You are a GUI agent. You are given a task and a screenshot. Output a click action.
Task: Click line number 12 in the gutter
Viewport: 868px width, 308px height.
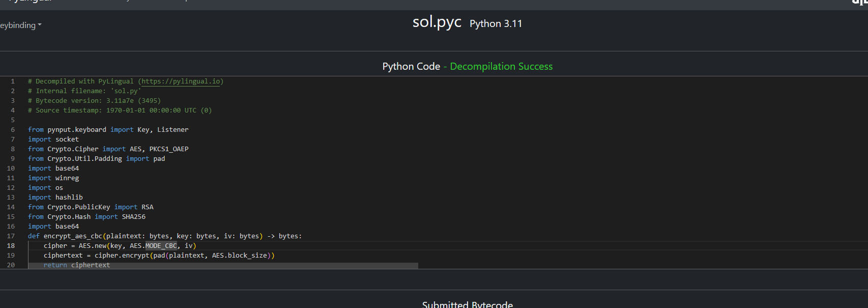point(11,188)
